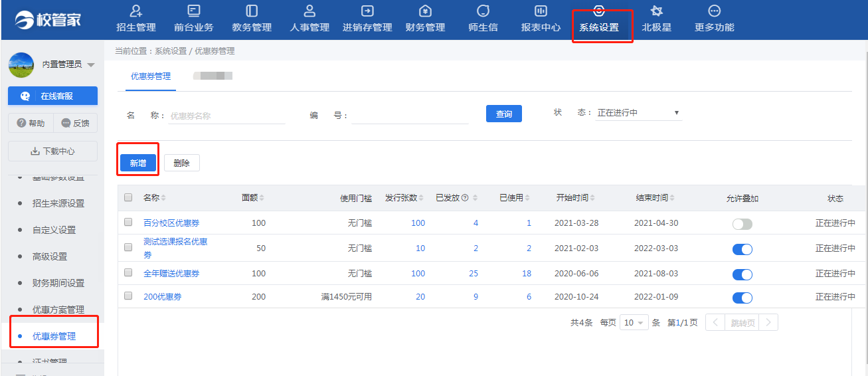Open 北极星 module icon
The image size is (868, 376).
pos(656,11)
